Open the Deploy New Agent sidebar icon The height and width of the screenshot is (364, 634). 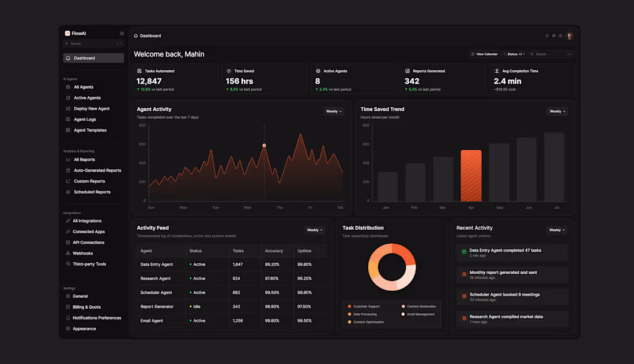tap(69, 108)
